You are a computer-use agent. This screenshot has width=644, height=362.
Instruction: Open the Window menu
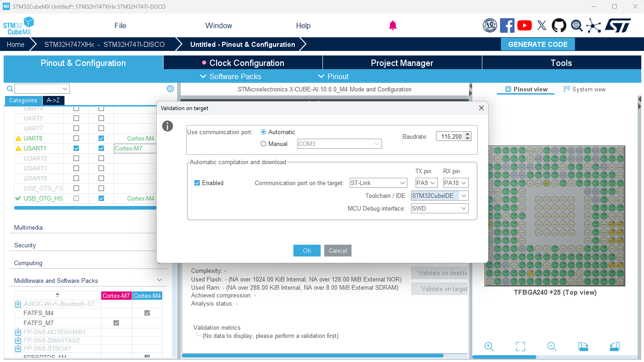pyautogui.click(x=218, y=25)
